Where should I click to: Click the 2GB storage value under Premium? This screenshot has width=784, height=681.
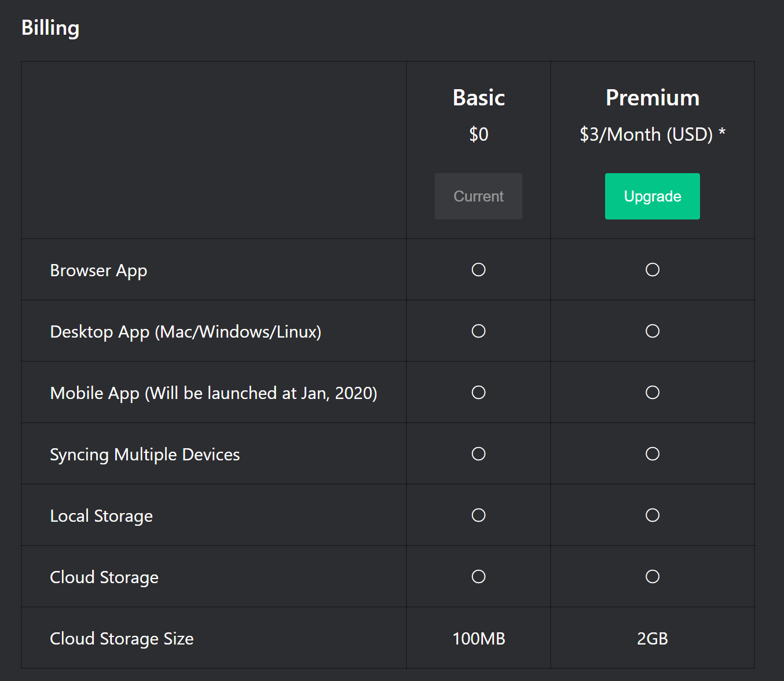click(x=653, y=638)
